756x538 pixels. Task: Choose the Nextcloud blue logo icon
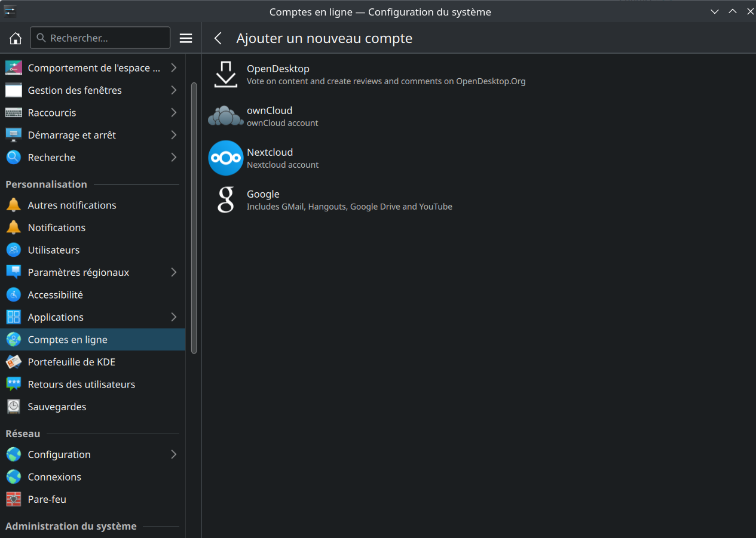coord(225,158)
